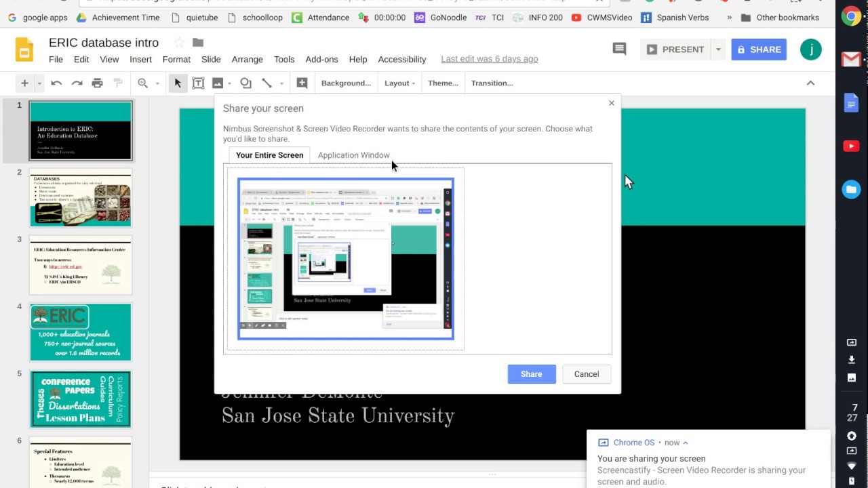This screenshot has width=868, height=488.
Task: Click the PRESENT button
Action: click(x=675, y=49)
